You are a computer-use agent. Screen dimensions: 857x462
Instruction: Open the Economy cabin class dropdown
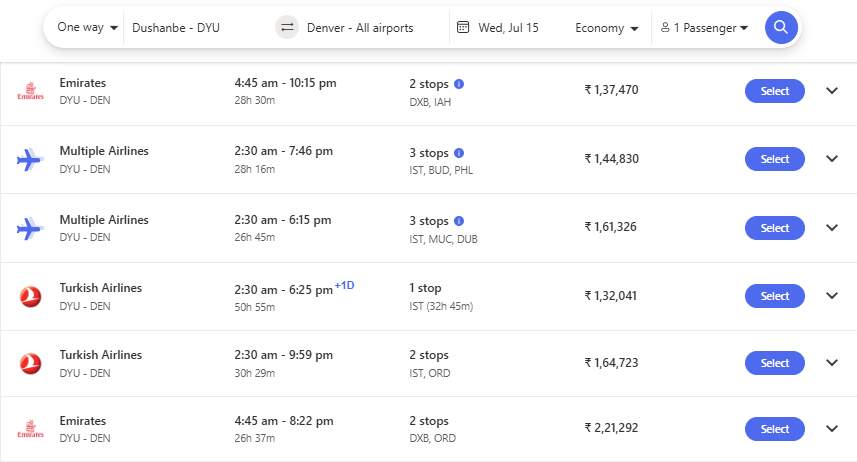click(x=607, y=28)
